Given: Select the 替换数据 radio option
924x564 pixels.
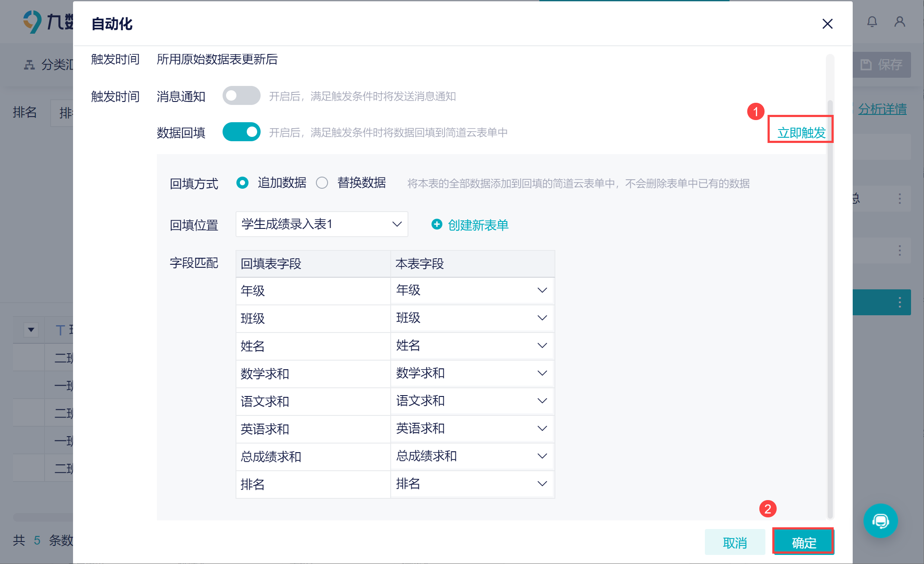Looking at the screenshot, I should pos(322,183).
